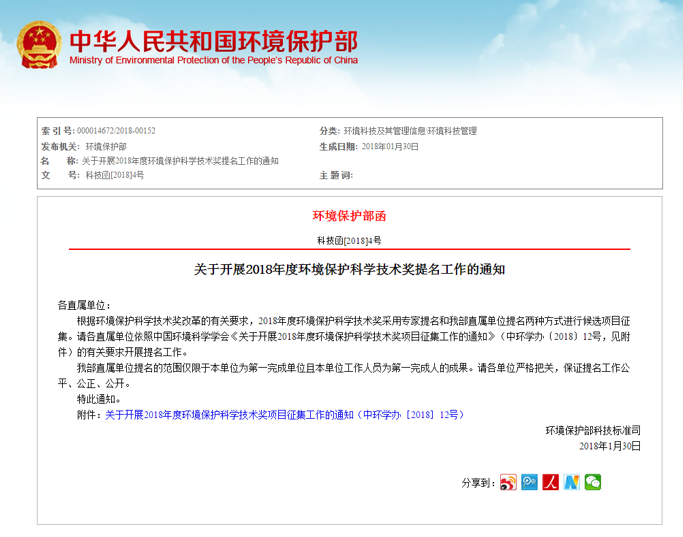The image size is (683, 537).
Task: Click the blue N share icon
Action: click(x=571, y=482)
